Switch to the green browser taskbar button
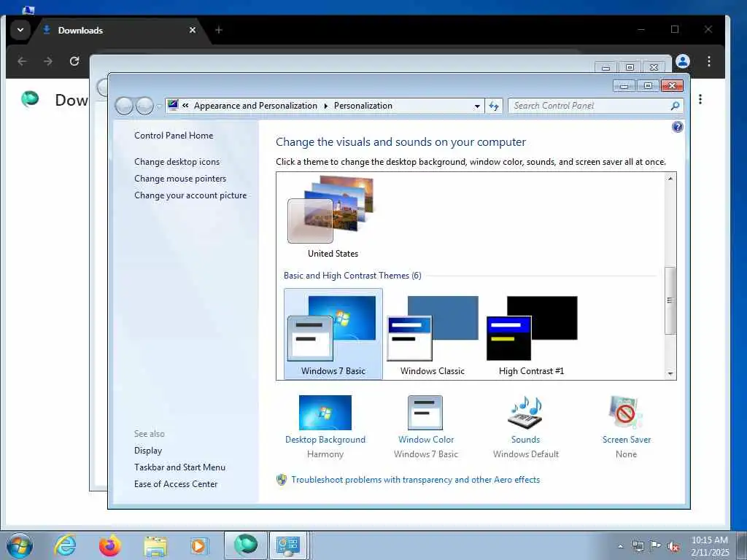 click(246, 545)
